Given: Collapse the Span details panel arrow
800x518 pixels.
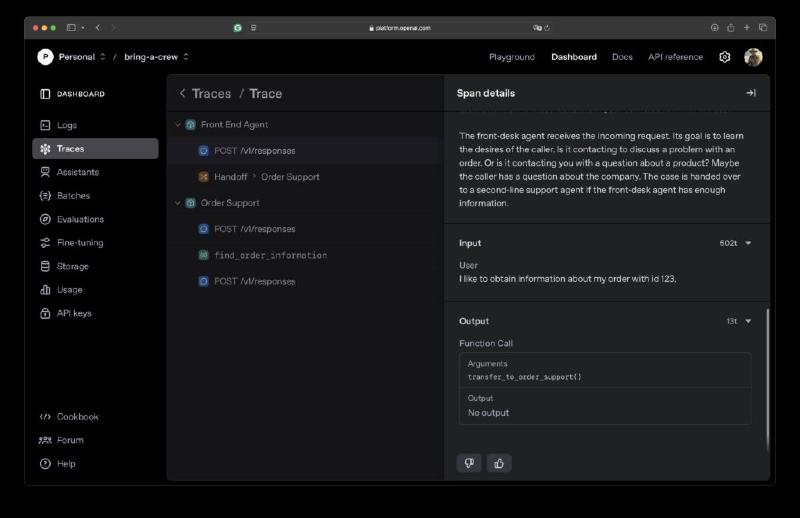Looking at the screenshot, I should pos(751,93).
